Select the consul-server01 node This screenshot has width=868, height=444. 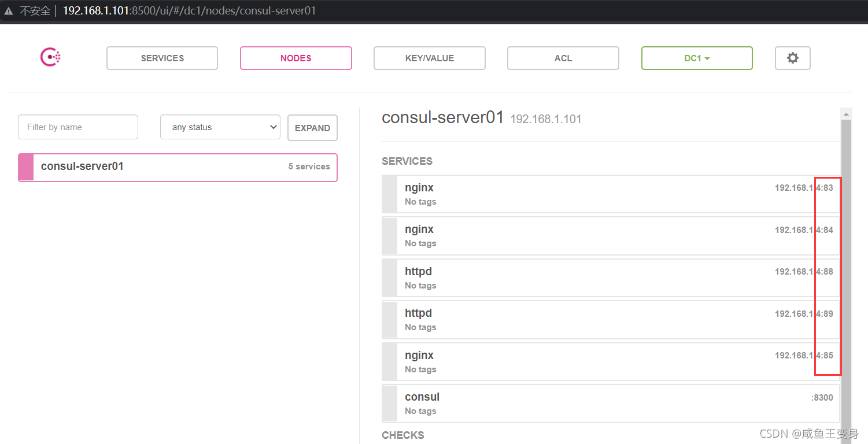pyautogui.click(x=178, y=167)
